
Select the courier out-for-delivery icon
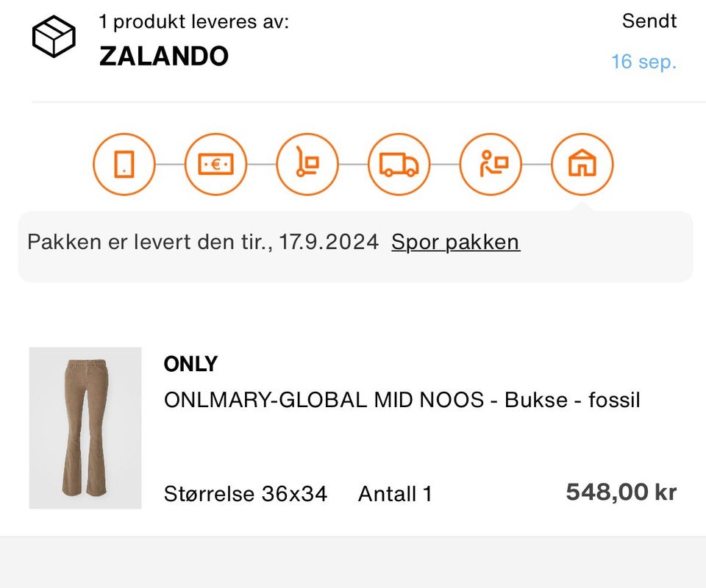pos(491,165)
